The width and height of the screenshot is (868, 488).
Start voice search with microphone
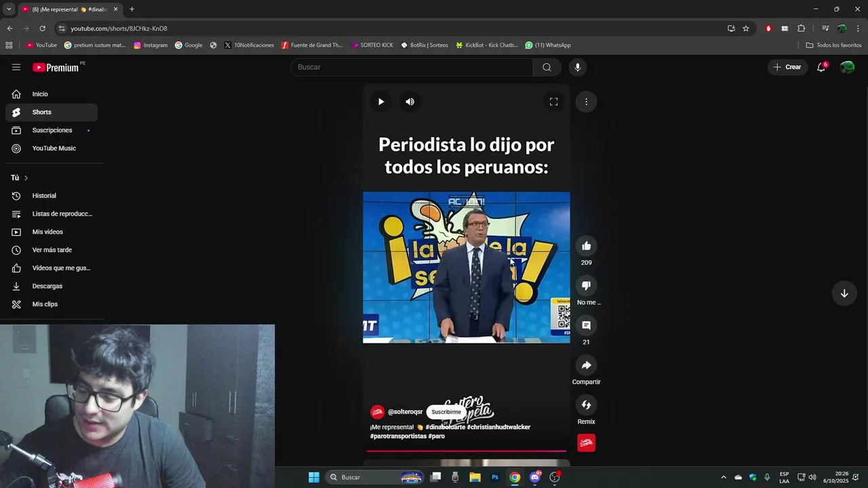click(x=578, y=67)
